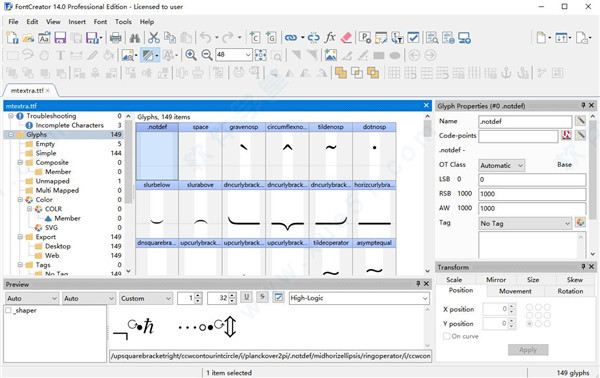This screenshot has height=378, width=600.
Task: Click the Zoom in magnifier icon
Action: coord(191,55)
